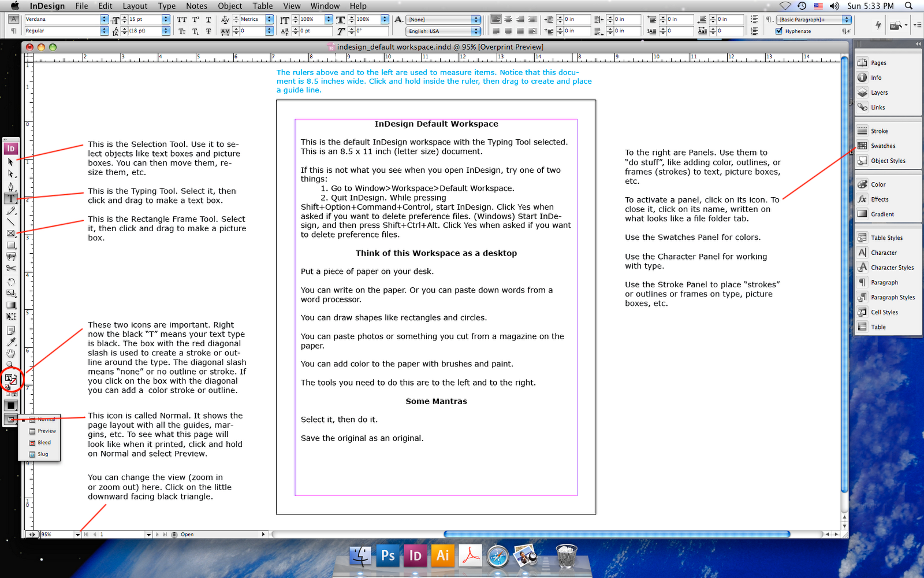Launch Photoshop from the Dock

pos(388,555)
